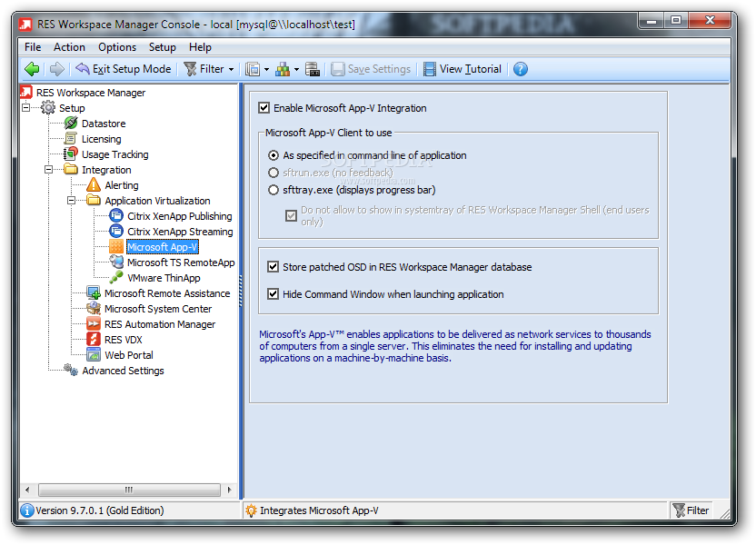Open the Action menu

69,47
